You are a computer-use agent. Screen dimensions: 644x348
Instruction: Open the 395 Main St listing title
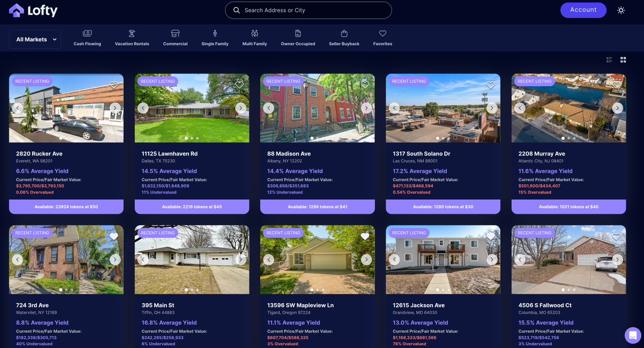point(158,305)
